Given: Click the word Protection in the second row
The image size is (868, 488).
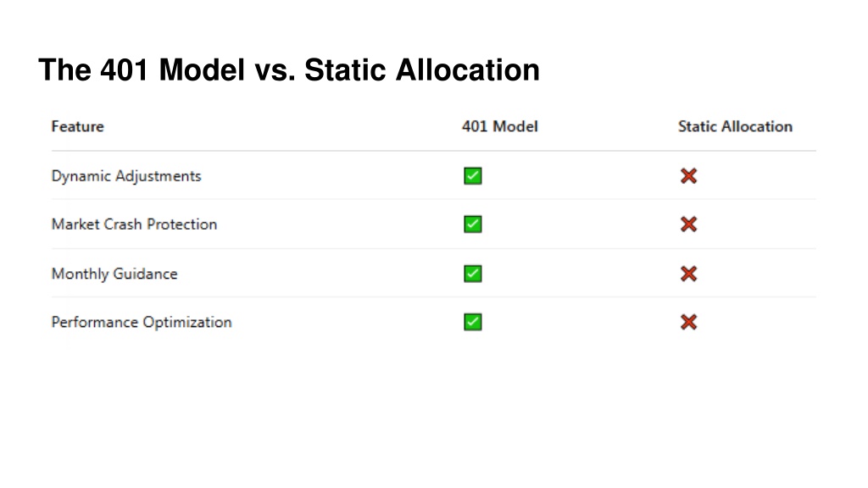Looking at the screenshot, I should pos(181,224).
